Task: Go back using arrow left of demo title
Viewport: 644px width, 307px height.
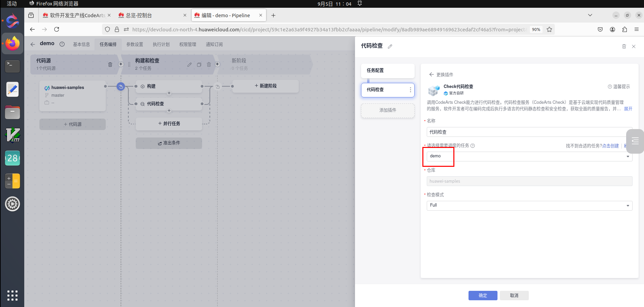Action: 33,44
